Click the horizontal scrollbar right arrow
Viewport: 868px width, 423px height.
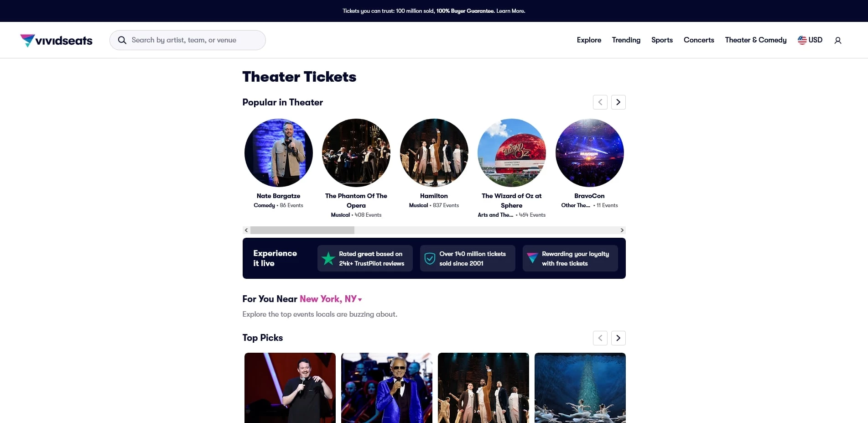click(x=622, y=230)
